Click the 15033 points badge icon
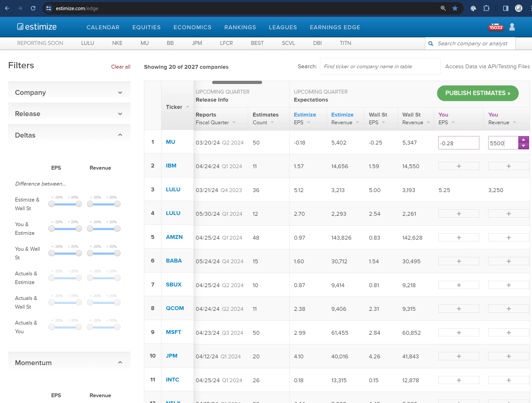This screenshot has height=403, width=532. pos(496,27)
